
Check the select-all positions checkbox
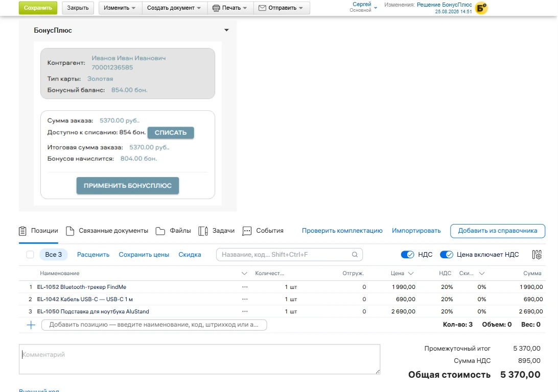pyautogui.click(x=30, y=255)
